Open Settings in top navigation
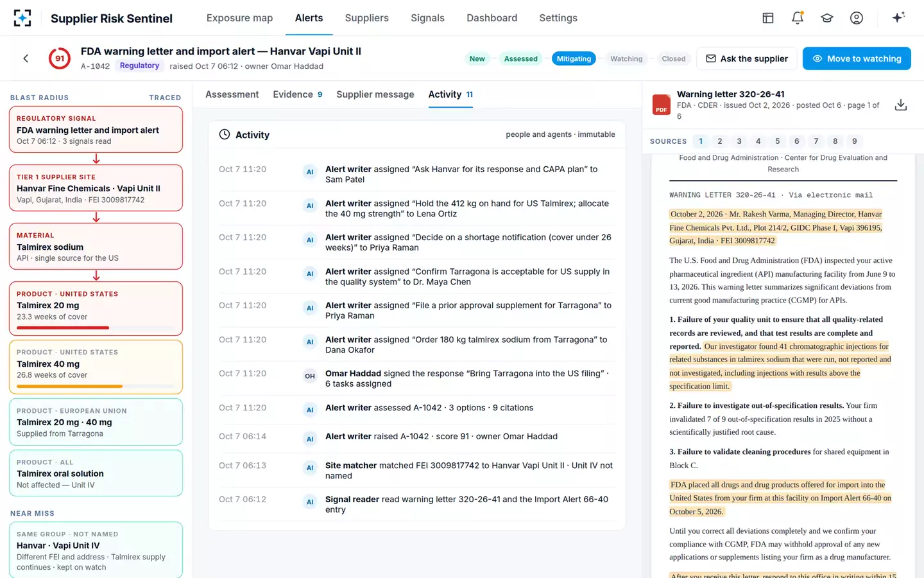924x578 pixels. tap(558, 18)
